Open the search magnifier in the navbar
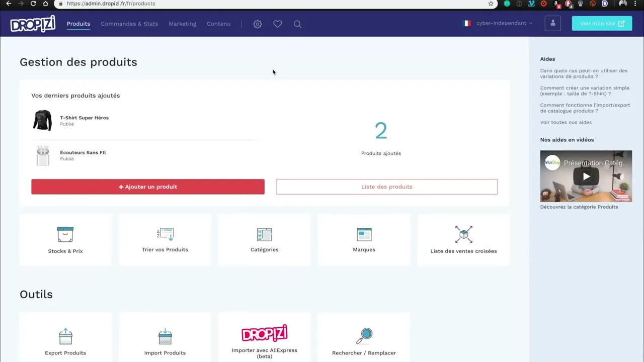Image resolution: width=644 pixels, height=362 pixels. coord(297,24)
